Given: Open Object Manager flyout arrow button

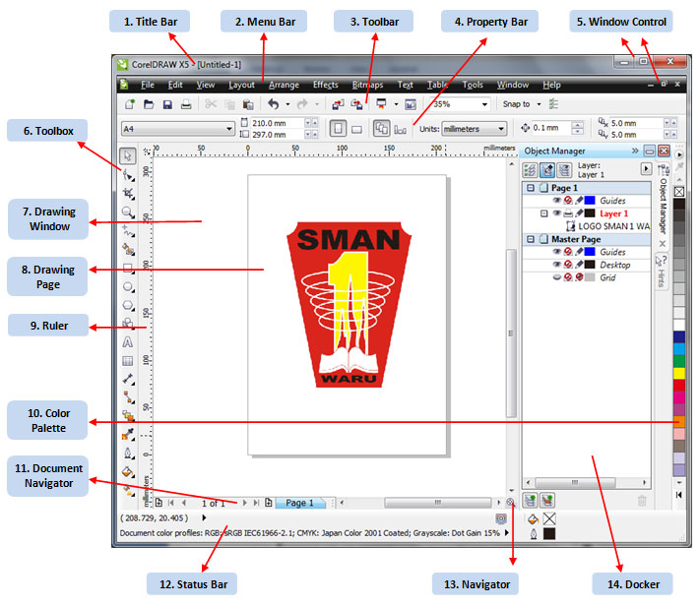Looking at the screenshot, I should (x=646, y=168).
